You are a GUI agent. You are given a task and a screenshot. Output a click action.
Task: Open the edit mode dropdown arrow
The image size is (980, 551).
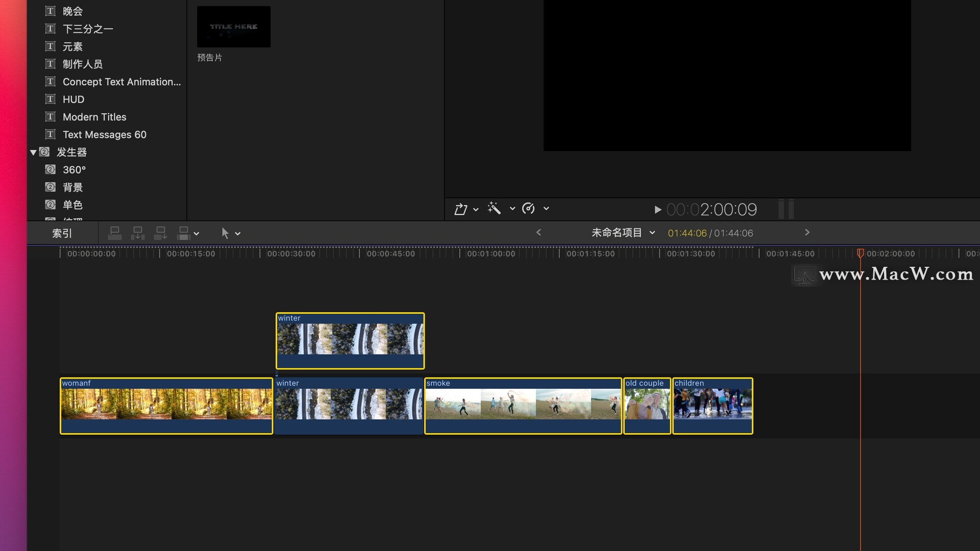tap(197, 234)
